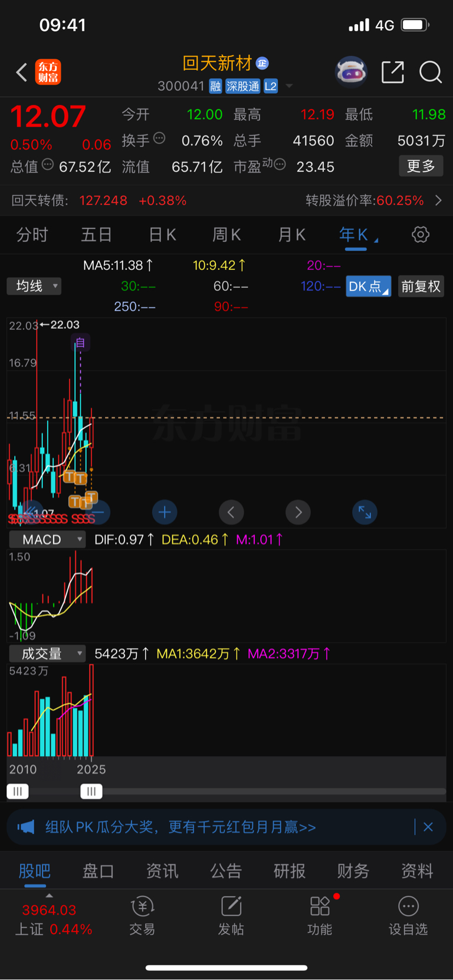Tap the 市盈 dynamic info icon
Image resolution: width=453 pixels, height=980 pixels.
click(280, 164)
